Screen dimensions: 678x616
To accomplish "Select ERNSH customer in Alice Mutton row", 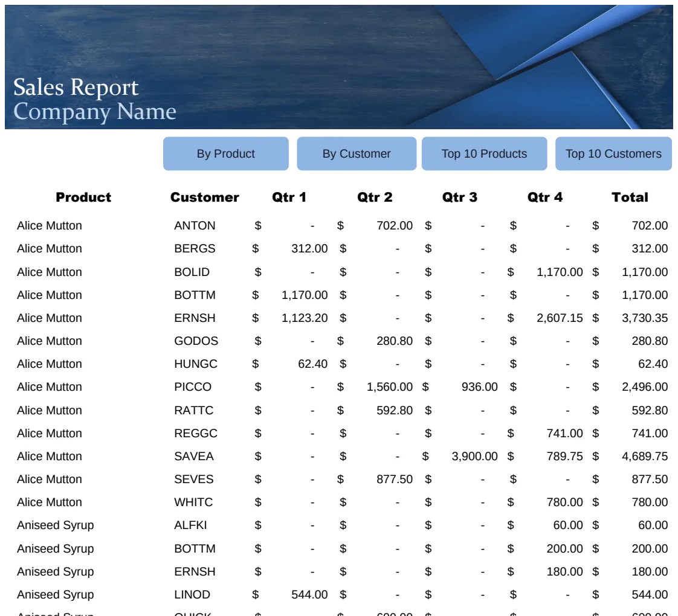I will [195, 318].
